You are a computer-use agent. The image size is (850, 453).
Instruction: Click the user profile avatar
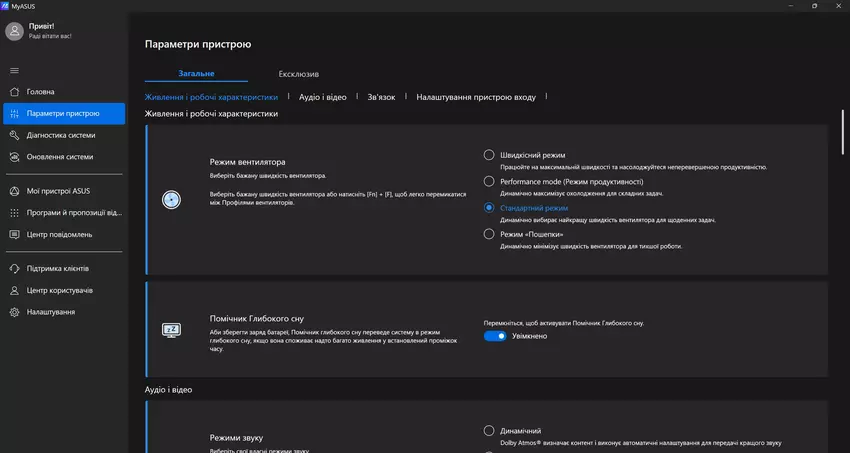(14, 31)
